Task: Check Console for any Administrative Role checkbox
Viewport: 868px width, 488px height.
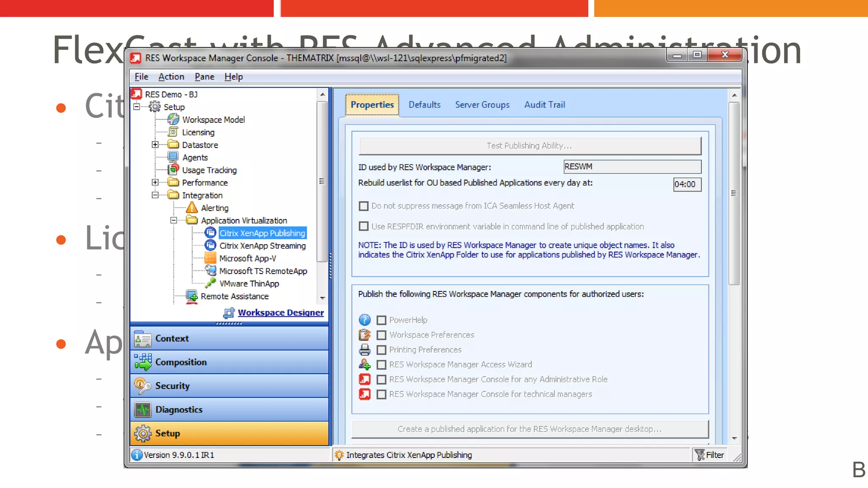Action: coord(381,380)
